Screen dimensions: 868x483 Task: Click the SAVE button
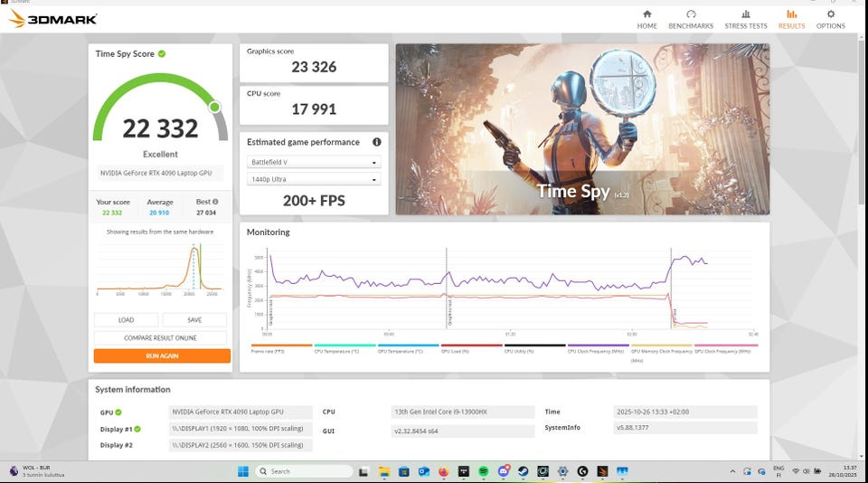click(194, 320)
